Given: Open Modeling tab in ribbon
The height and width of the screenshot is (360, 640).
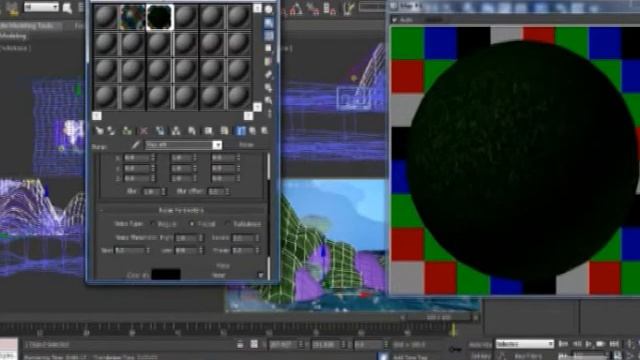Looking at the screenshot, I should click(14, 36).
